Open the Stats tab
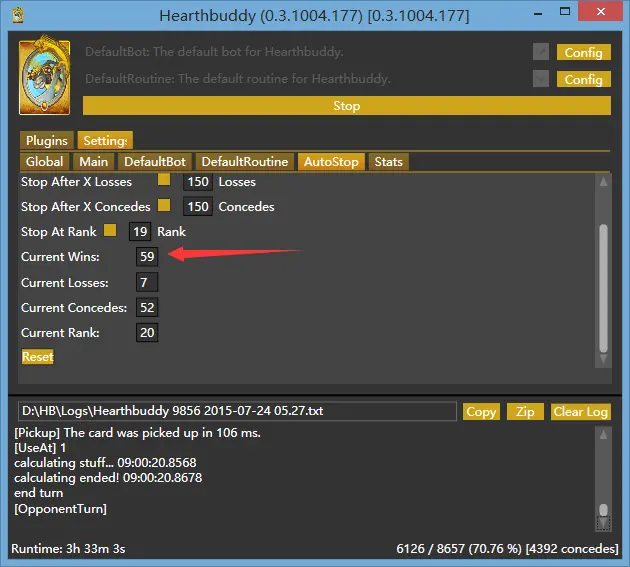The width and height of the screenshot is (630, 567). (x=389, y=162)
